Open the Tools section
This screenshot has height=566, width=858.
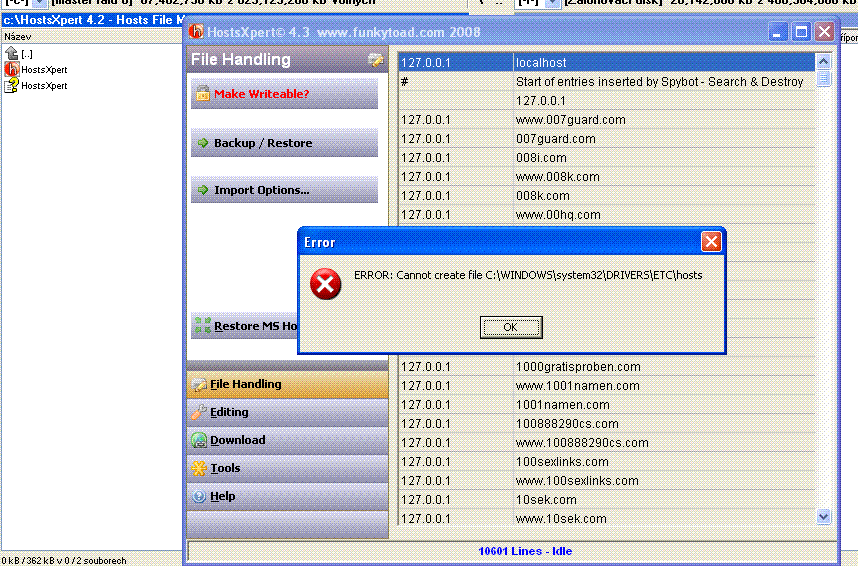(x=288, y=468)
